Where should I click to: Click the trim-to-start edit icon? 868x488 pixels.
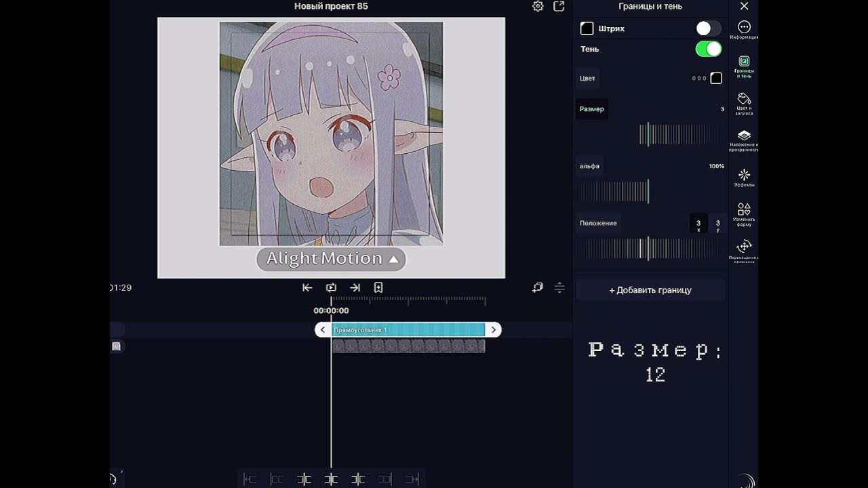pyautogui.click(x=250, y=479)
